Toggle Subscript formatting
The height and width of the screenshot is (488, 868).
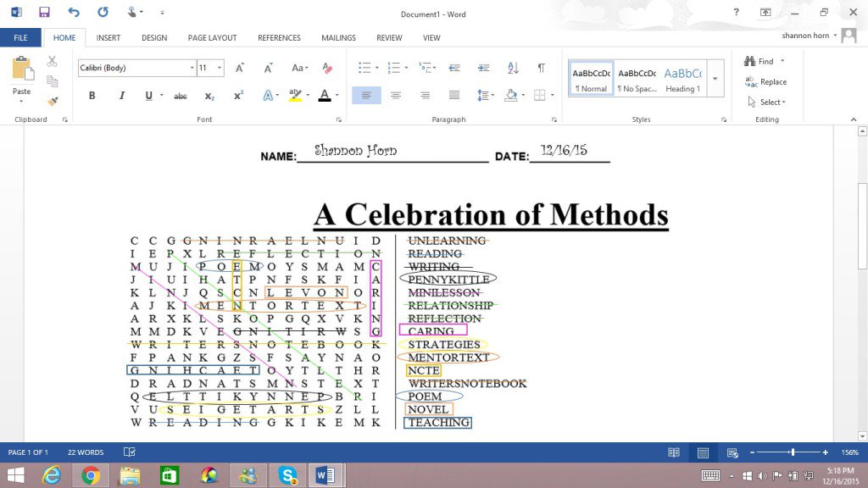[x=209, y=96]
